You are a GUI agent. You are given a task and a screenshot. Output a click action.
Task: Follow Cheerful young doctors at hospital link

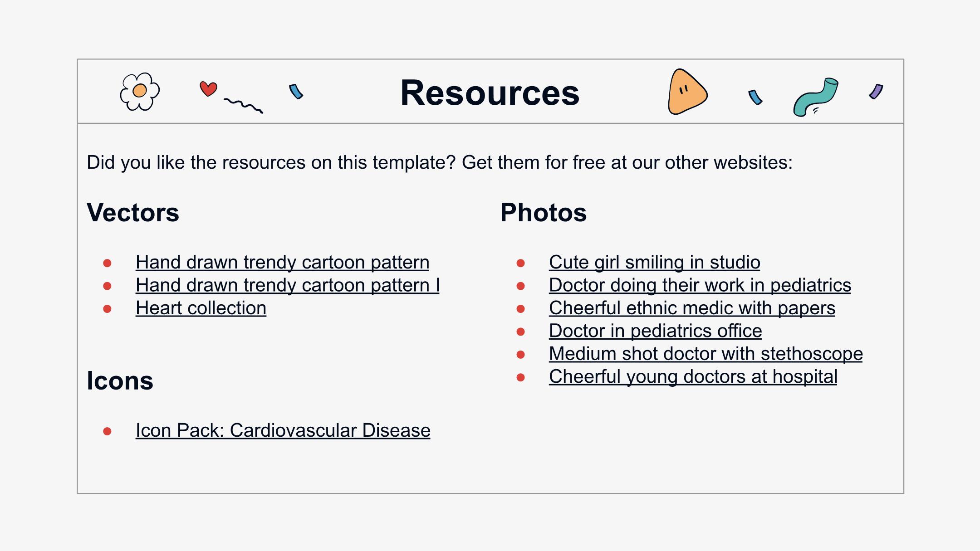tap(693, 376)
